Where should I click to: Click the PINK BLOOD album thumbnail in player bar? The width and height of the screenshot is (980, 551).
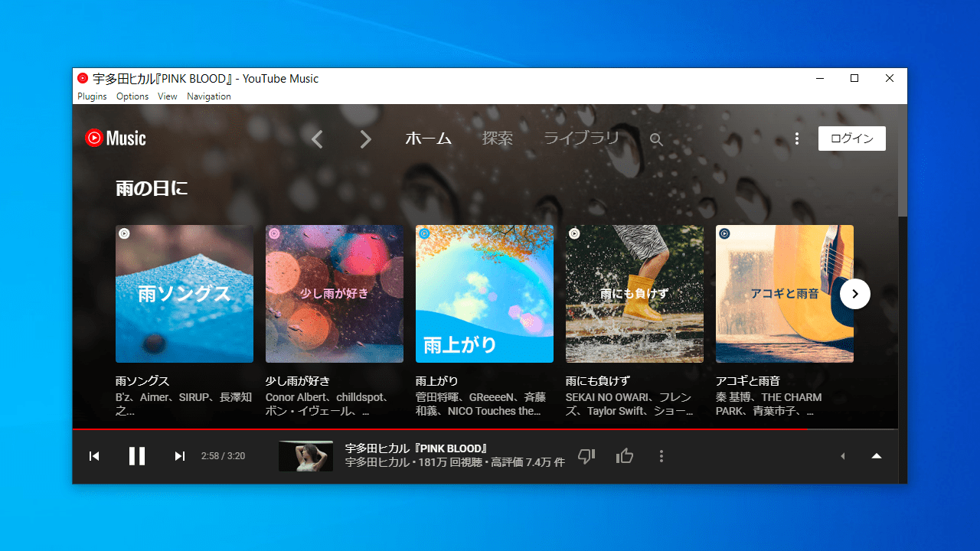(305, 456)
